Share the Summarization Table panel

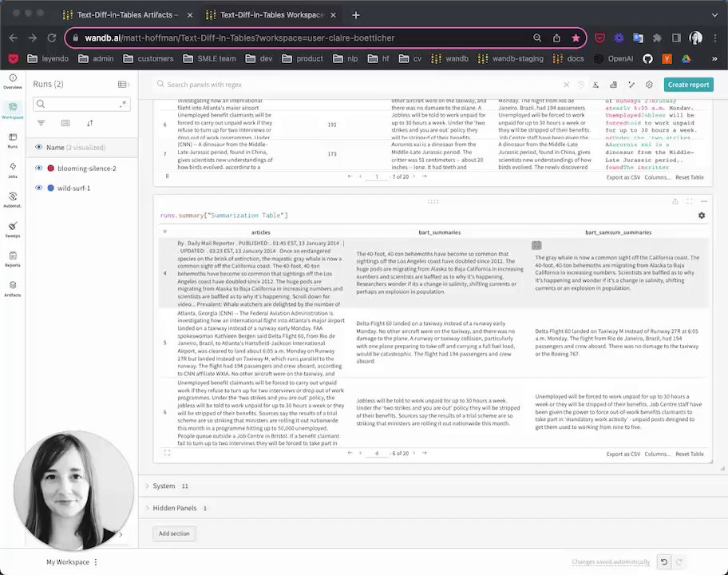675,201
